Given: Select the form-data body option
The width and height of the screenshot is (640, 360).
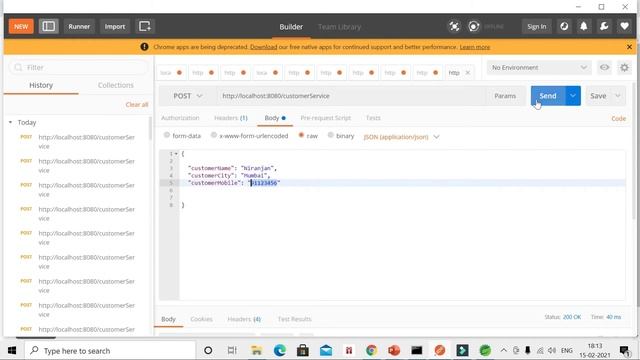Looking at the screenshot, I should (x=167, y=135).
